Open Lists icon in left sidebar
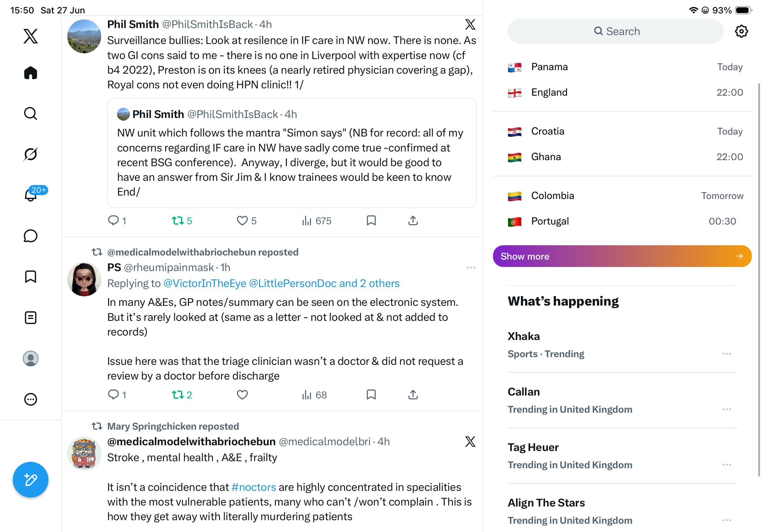The image size is (762, 532). pos(31,318)
